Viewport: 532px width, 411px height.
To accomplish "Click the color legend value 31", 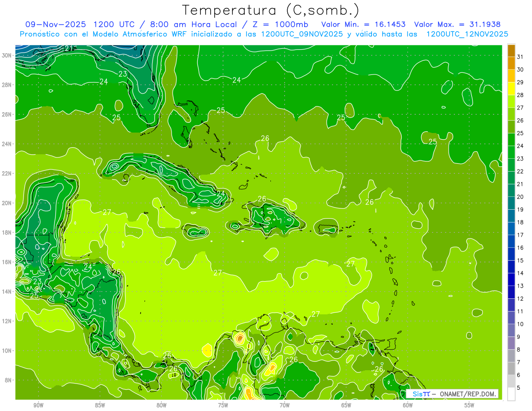I will point(520,57).
